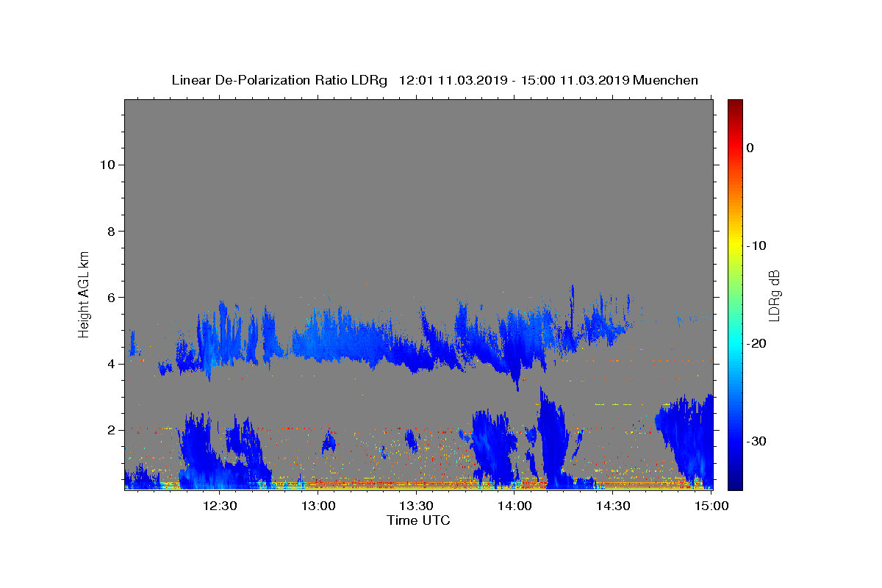Viewport: 882px width, 588px height.
Task: Click the "LDRg dB" colorbar label
Action: (774, 295)
